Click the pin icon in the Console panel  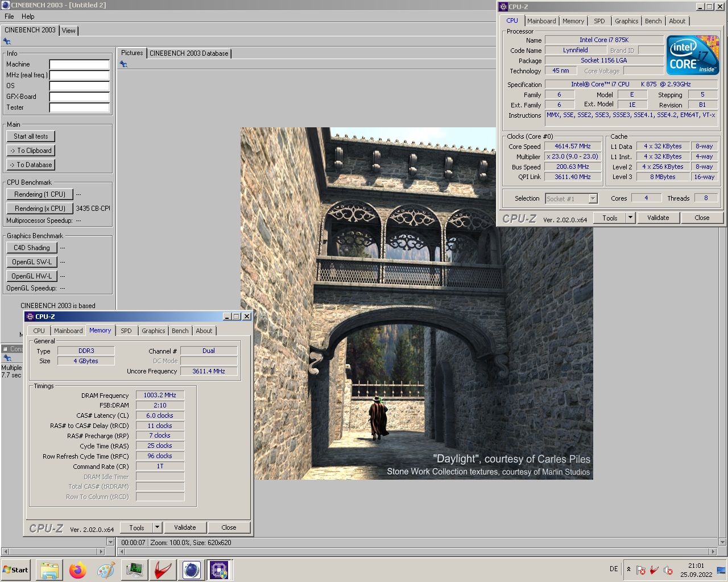click(x=7, y=358)
